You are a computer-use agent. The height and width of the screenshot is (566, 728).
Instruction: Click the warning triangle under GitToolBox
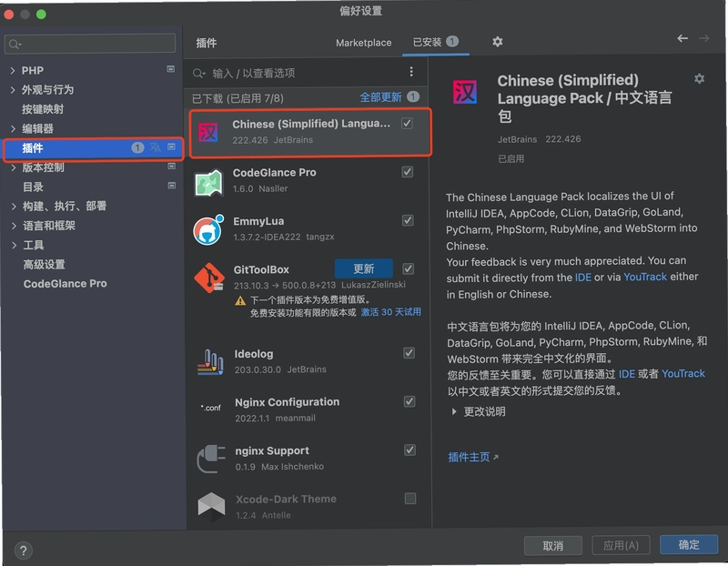240,301
